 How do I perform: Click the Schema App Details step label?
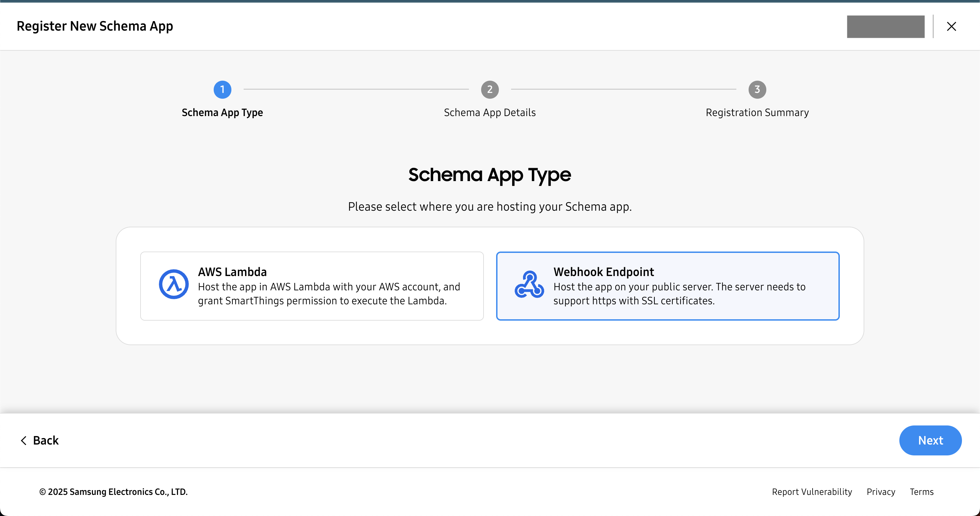[x=490, y=113]
